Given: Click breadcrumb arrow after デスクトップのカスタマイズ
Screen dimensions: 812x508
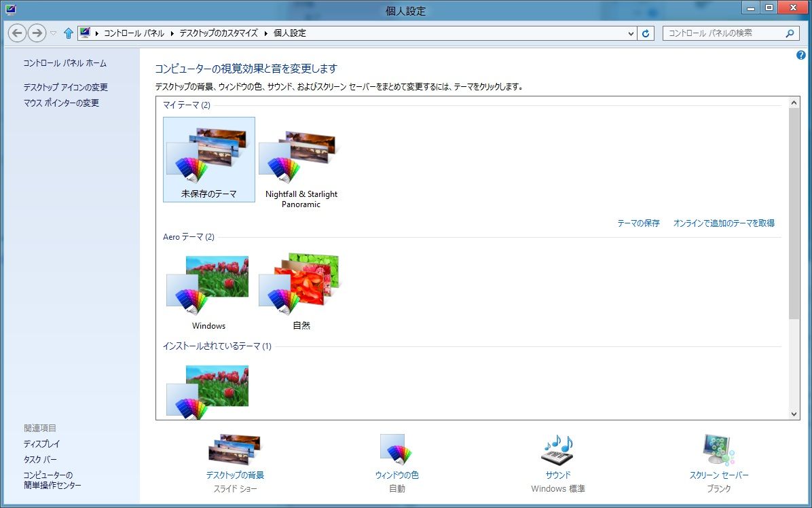Looking at the screenshot, I should [265, 33].
